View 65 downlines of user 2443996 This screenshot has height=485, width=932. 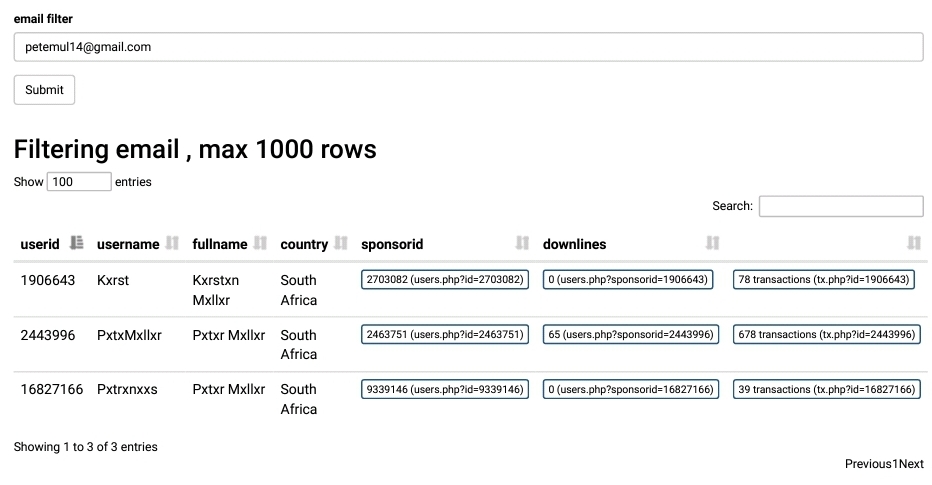tap(630, 335)
